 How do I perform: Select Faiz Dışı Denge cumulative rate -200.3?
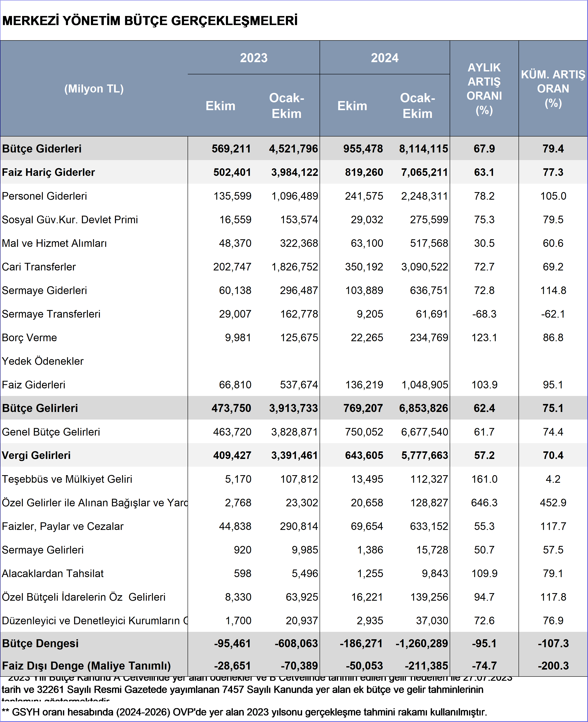(553, 665)
